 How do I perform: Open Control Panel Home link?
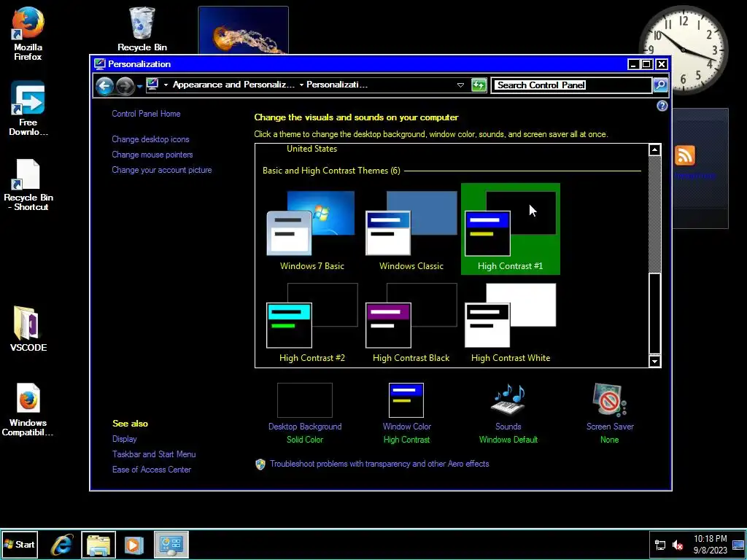[x=146, y=113]
